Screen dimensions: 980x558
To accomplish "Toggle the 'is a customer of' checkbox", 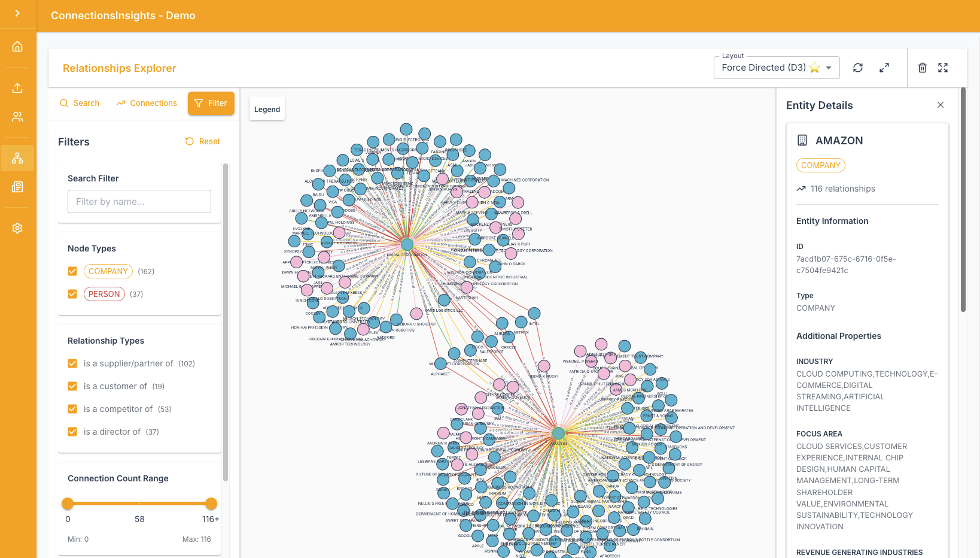I will point(72,386).
